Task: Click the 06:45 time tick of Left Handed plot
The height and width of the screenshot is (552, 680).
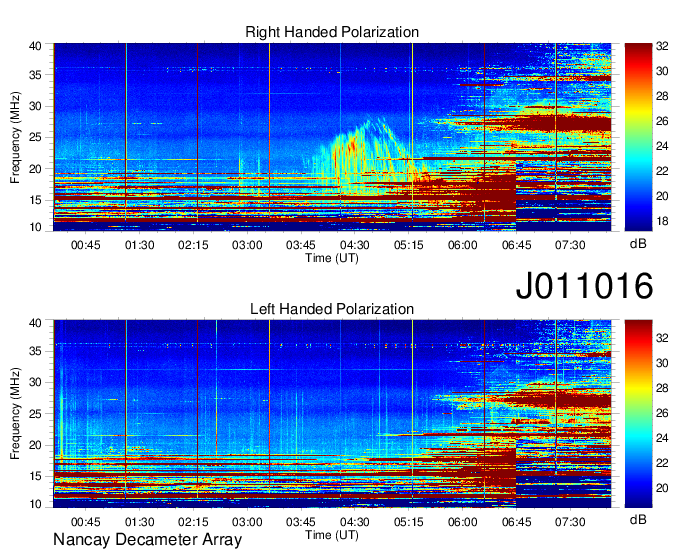Action: click(x=516, y=522)
